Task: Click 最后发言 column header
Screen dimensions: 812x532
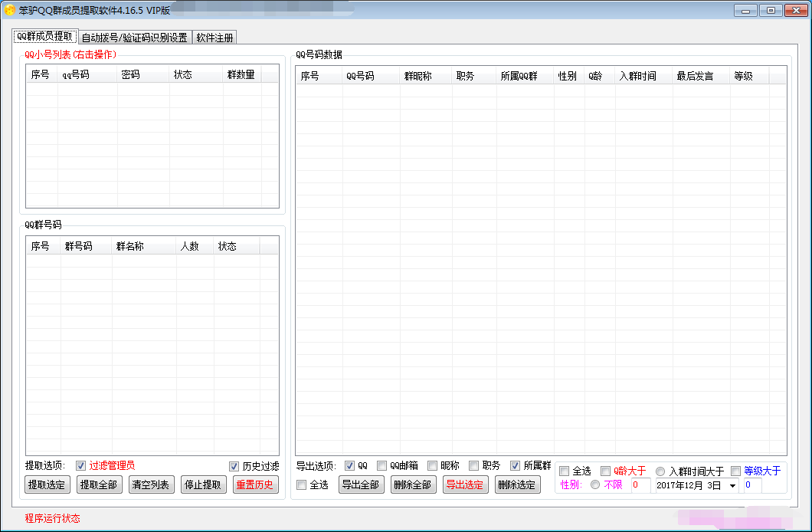Action: coord(701,76)
